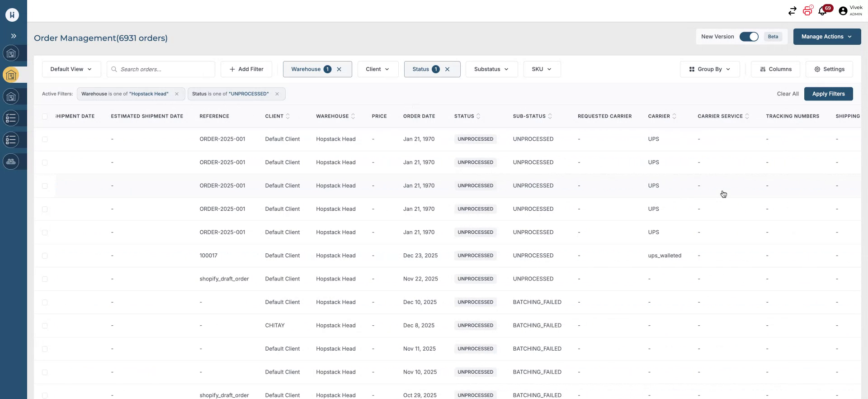Open notifications bell showing 69

point(823,11)
